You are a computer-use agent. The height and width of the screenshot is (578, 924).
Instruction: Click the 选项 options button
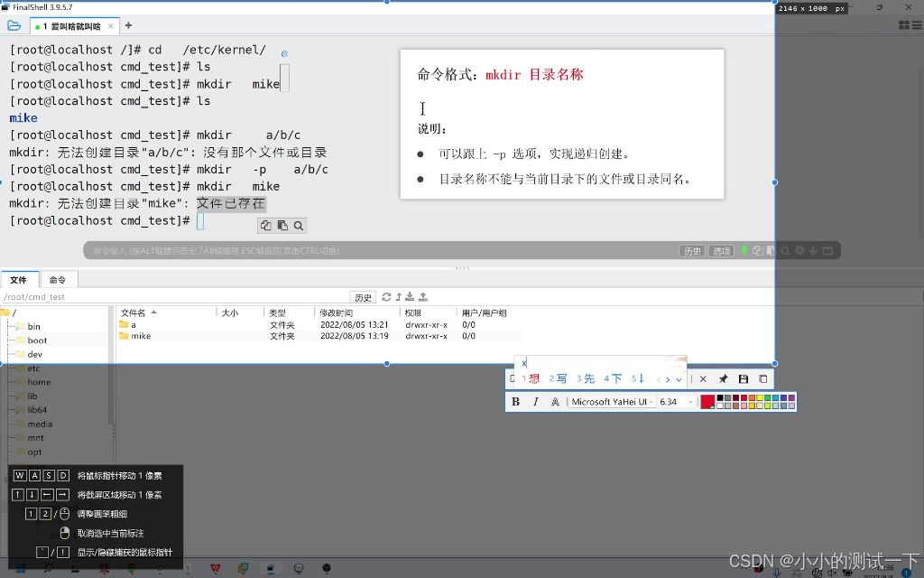pos(722,250)
